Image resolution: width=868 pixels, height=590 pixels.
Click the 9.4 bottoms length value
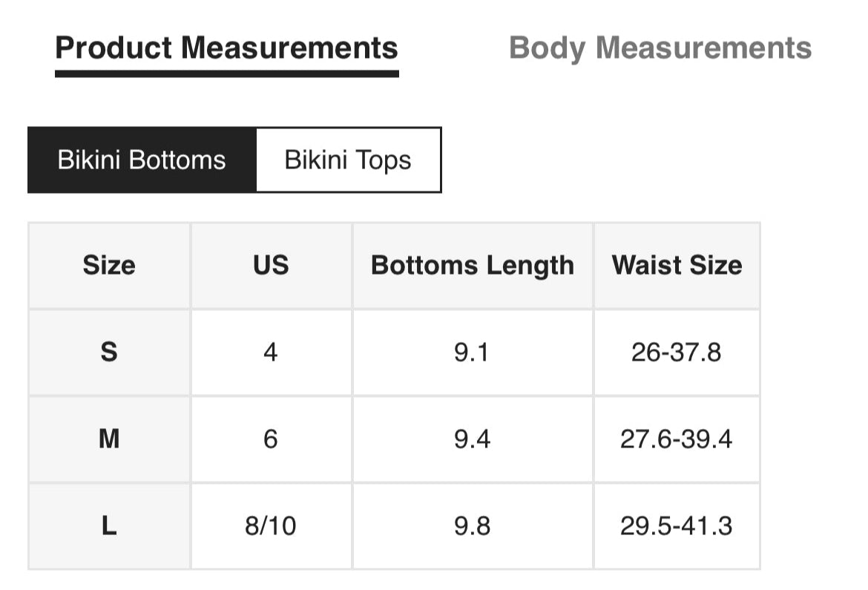tap(473, 439)
